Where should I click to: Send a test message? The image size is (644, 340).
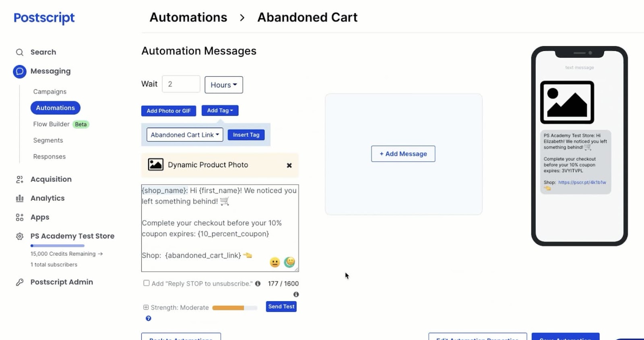click(x=281, y=307)
